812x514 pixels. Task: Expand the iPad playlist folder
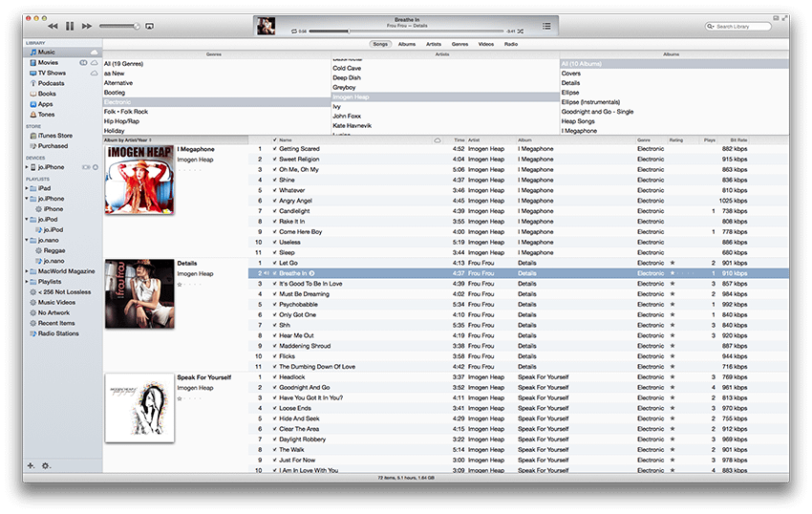27,188
